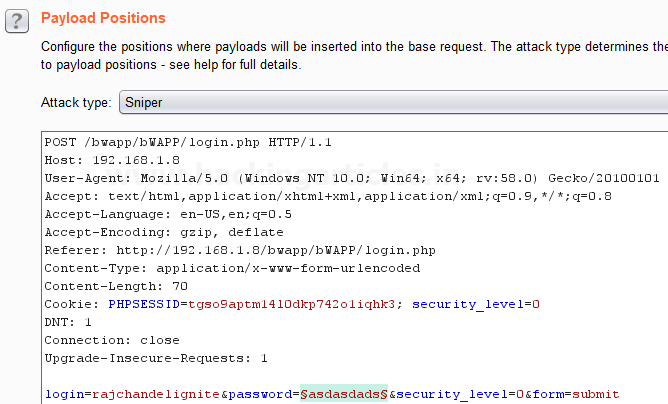
Task: Click the Payload Positions heading
Action: 103,18
